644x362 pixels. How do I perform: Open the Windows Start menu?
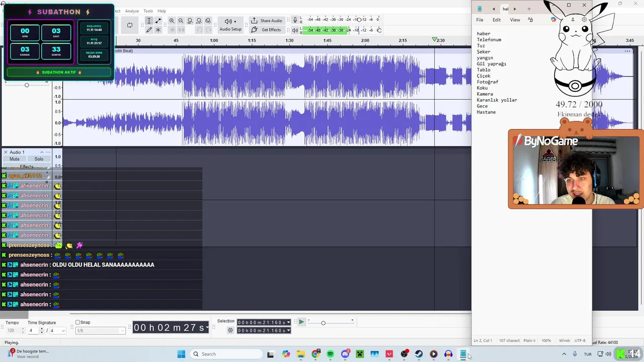(181, 354)
